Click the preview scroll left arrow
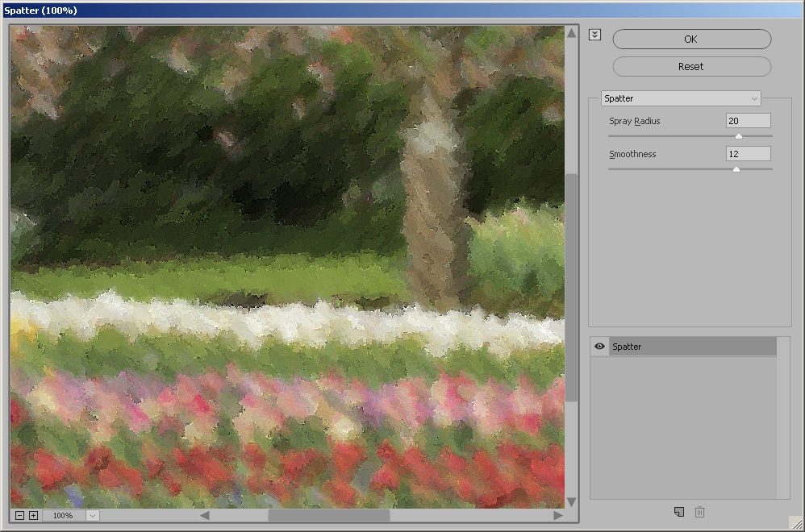This screenshot has height=532, width=805. click(205, 515)
